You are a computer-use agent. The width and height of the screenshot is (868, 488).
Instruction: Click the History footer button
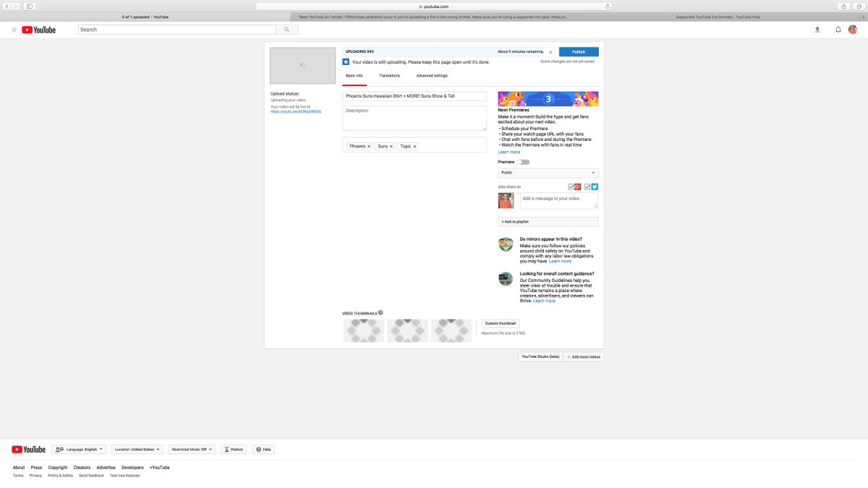click(x=234, y=449)
